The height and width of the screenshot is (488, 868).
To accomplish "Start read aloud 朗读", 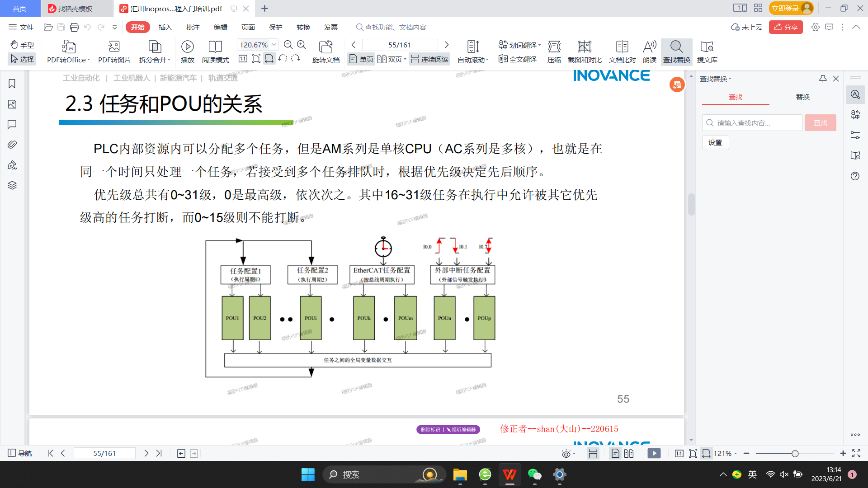I will [649, 52].
